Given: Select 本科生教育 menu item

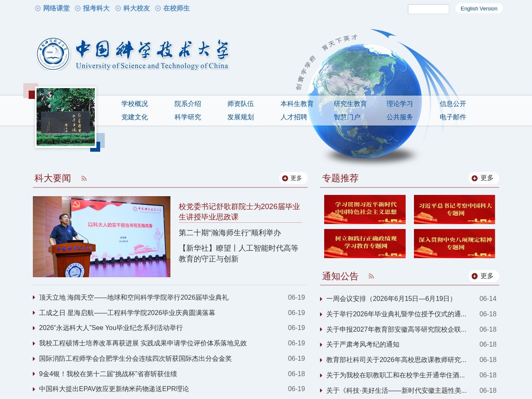Looking at the screenshot, I should (x=297, y=104).
